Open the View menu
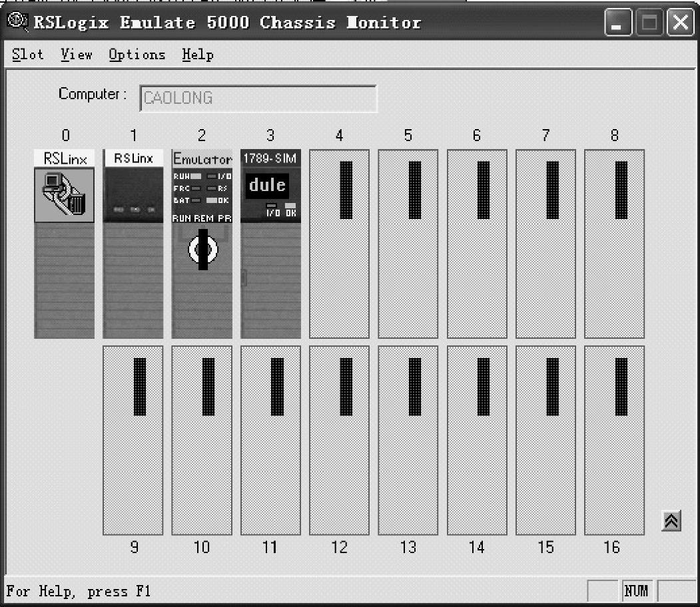This screenshot has height=607, width=700. coord(77,55)
